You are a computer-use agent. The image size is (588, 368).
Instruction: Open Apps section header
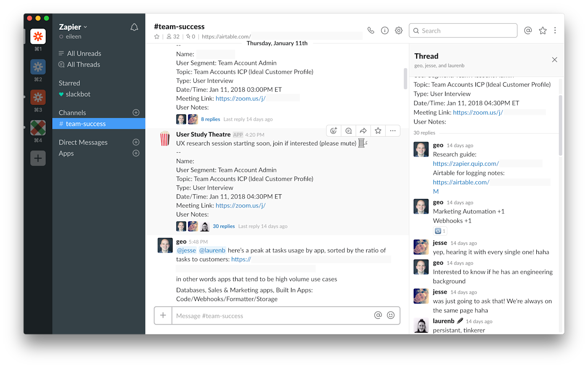(66, 153)
